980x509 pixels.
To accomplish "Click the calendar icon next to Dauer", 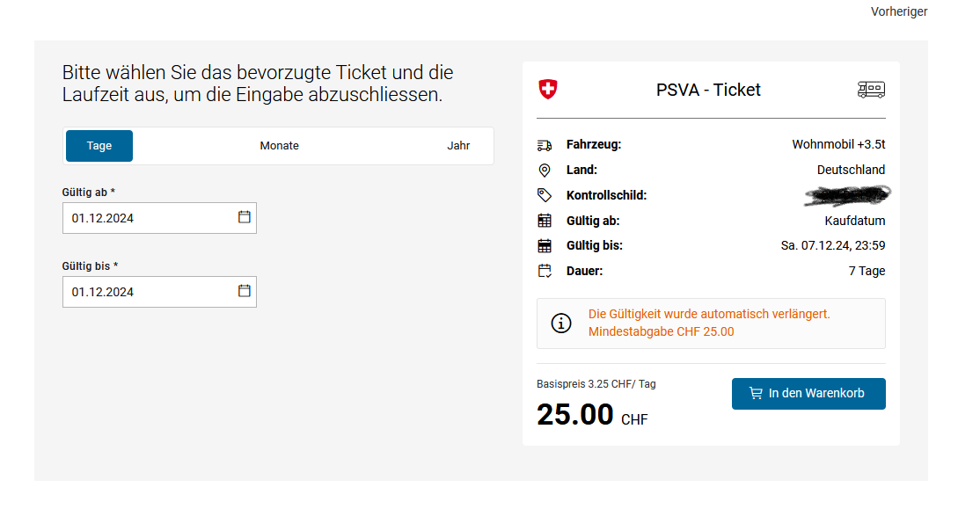I will 545,271.
